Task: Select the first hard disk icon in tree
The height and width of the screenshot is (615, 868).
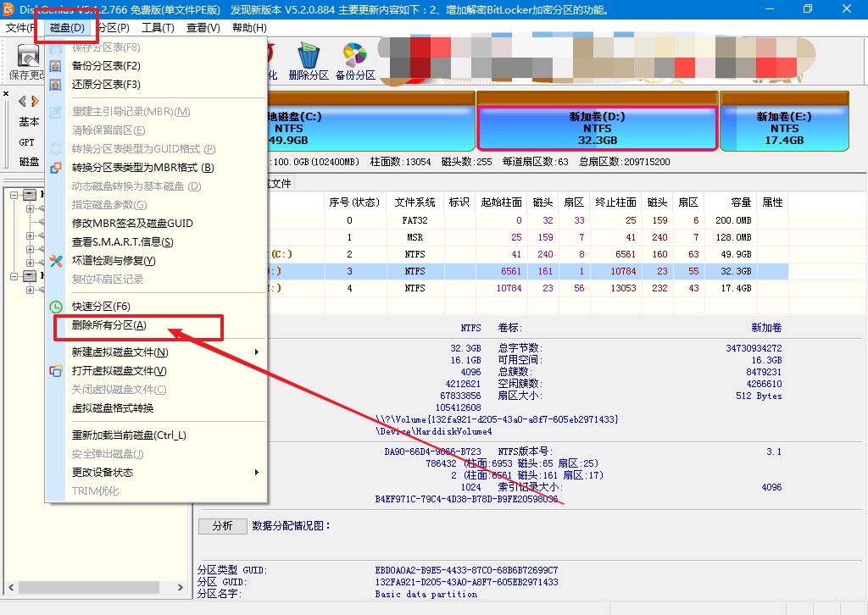Action: pyautogui.click(x=30, y=195)
